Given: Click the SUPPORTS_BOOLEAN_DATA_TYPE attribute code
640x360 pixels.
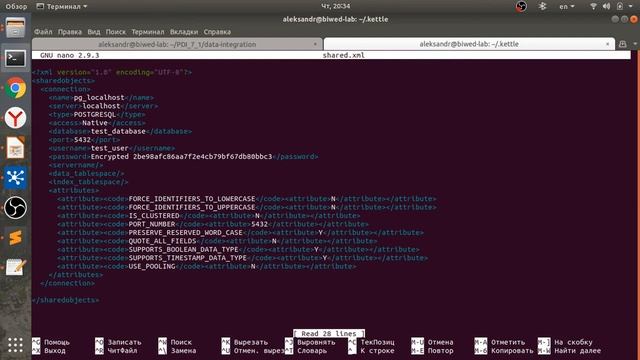Looking at the screenshot, I should (184, 249).
